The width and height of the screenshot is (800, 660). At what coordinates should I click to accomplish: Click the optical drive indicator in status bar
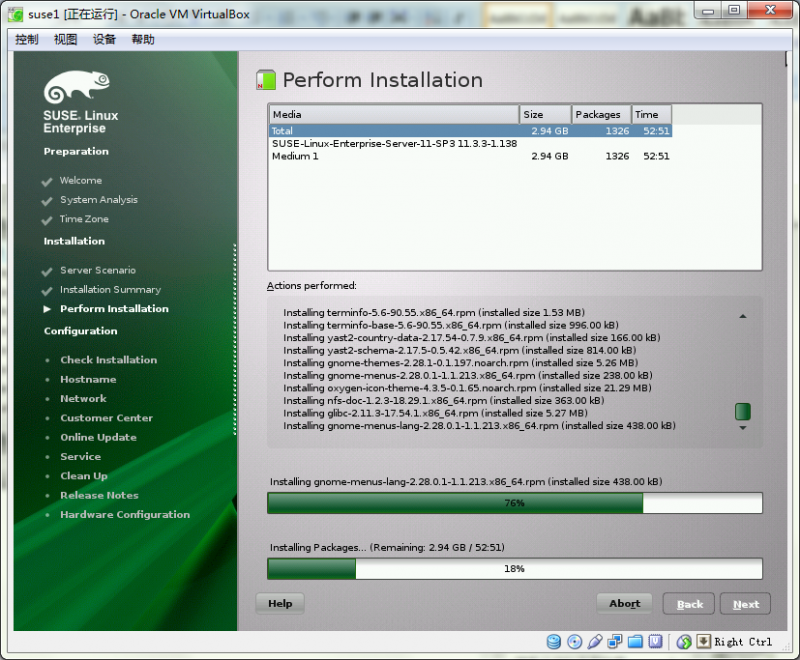pyautogui.click(x=573, y=641)
